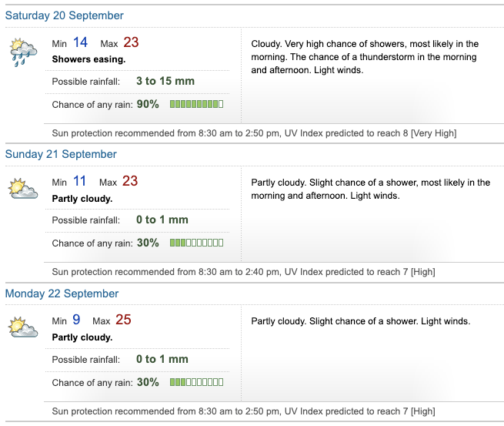Click Sunday's '0 to 1 mm' rainfall
The image size is (504, 426).
pos(162,220)
